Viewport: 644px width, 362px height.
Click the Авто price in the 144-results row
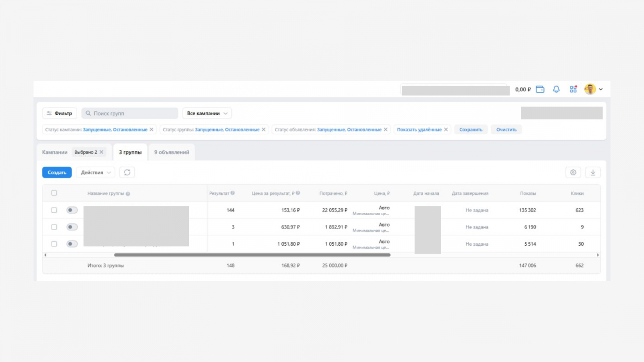click(384, 208)
